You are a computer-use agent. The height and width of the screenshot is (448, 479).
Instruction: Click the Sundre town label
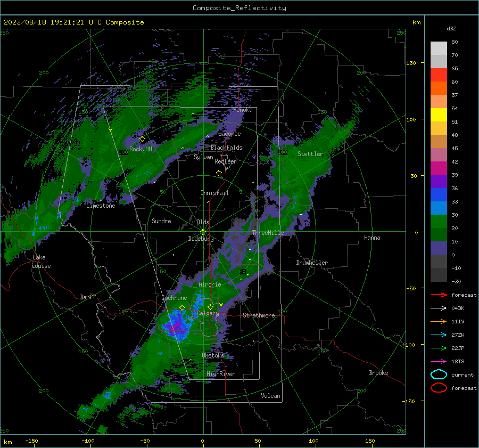[161, 221]
